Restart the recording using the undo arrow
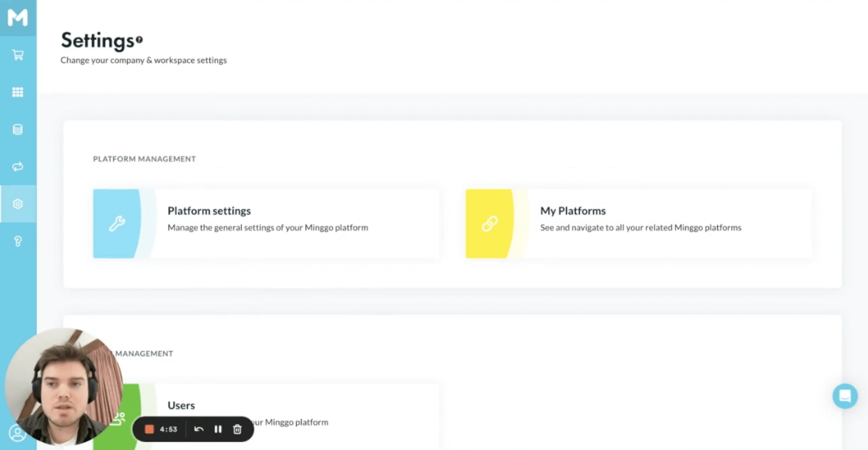Screen dimensions: 868x450 coord(199,429)
